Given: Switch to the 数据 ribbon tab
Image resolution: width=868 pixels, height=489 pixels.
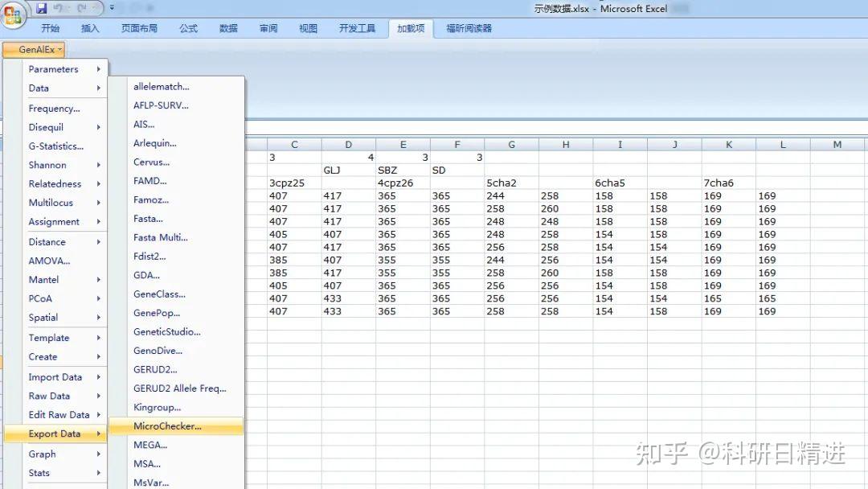Looking at the screenshot, I should pyautogui.click(x=228, y=28).
